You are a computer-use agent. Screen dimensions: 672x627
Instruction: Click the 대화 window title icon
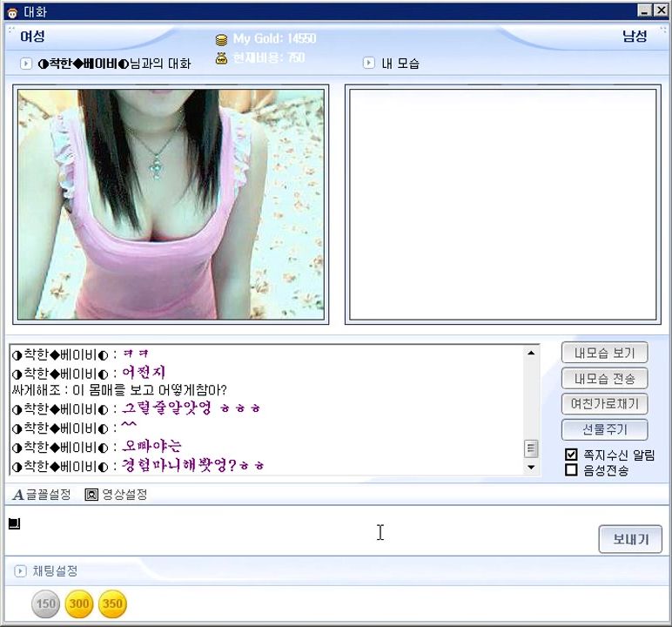click(x=11, y=11)
